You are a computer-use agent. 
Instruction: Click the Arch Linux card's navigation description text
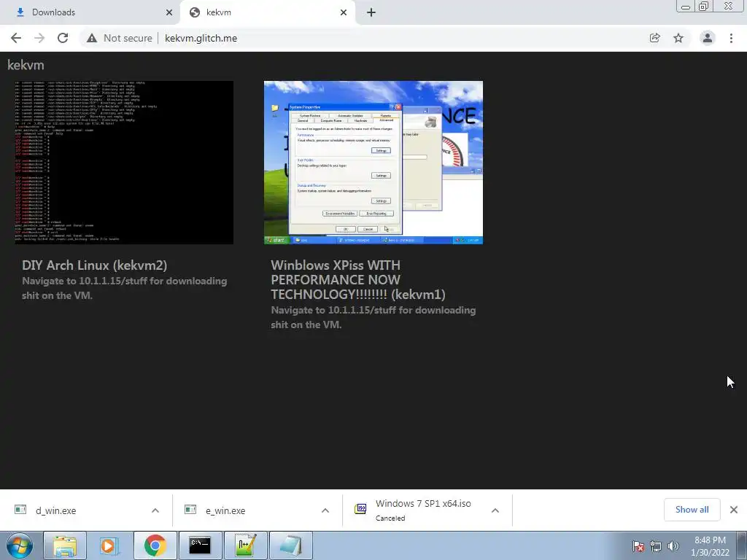[x=124, y=288]
